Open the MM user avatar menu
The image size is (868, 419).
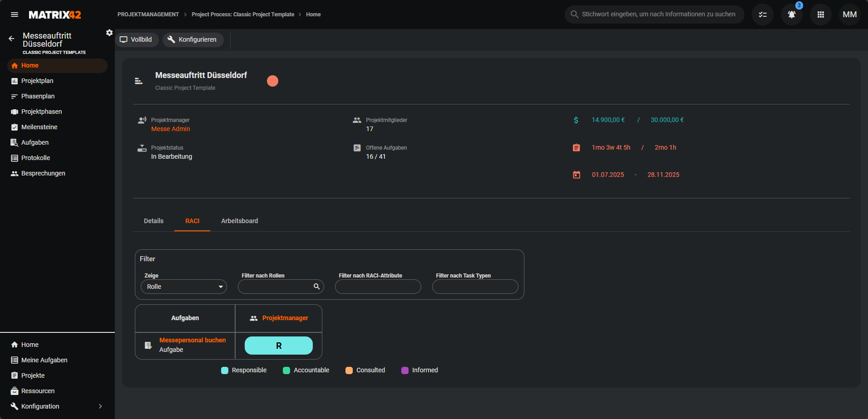849,15
